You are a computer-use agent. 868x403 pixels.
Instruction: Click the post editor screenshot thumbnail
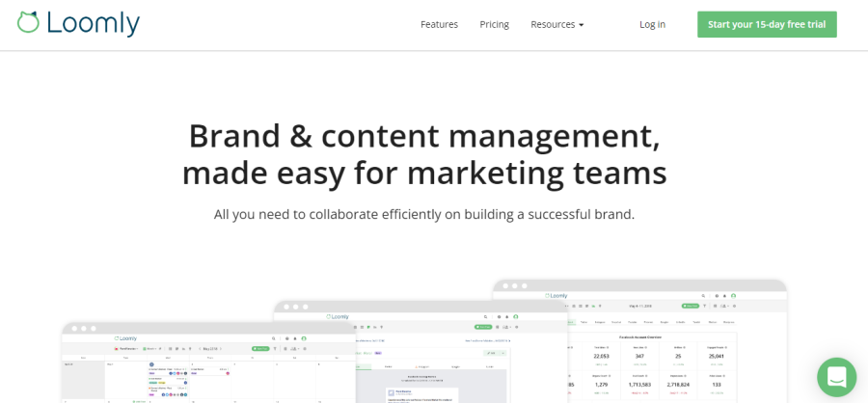point(420,352)
